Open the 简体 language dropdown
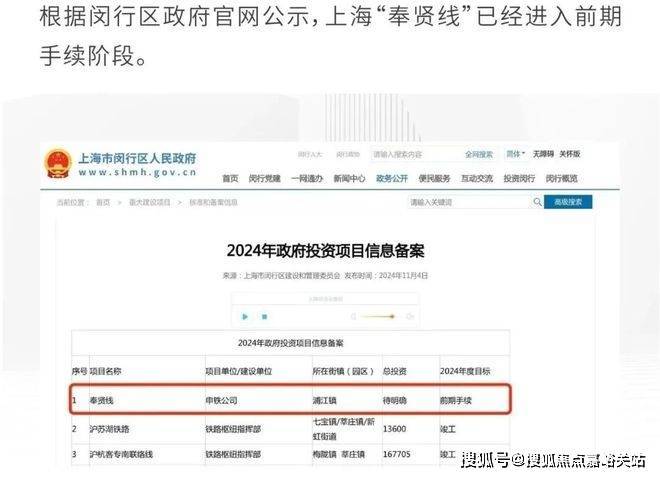The image size is (660, 477). [515, 155]
